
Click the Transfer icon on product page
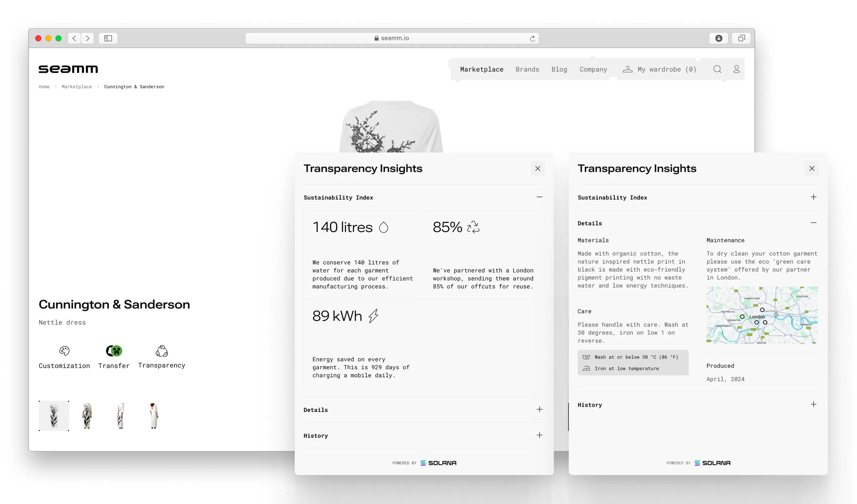click(x=114, y=350)
